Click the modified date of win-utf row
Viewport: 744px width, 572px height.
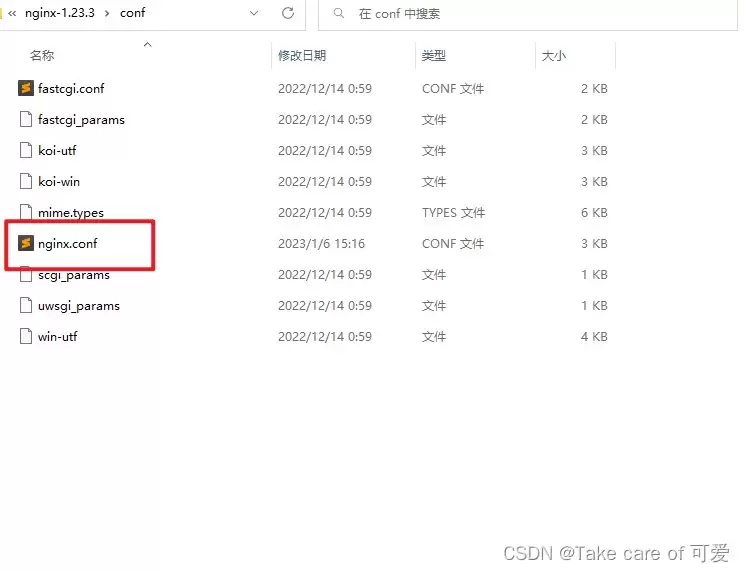pos(325,337)
